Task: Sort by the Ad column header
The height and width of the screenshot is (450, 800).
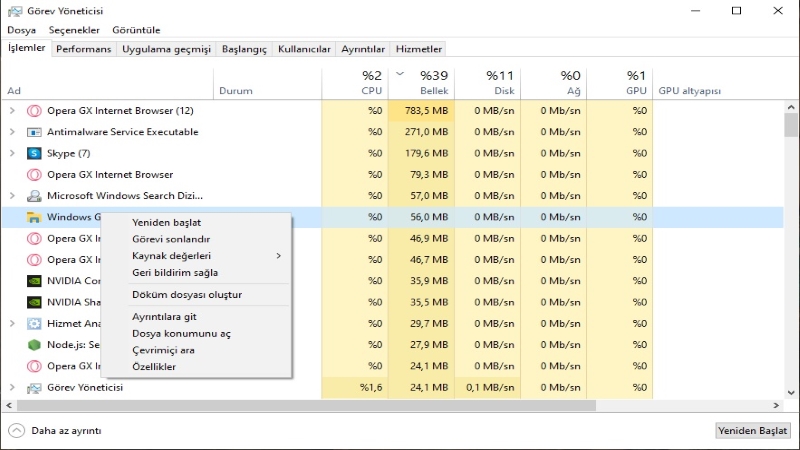Action: click(14, 91)
